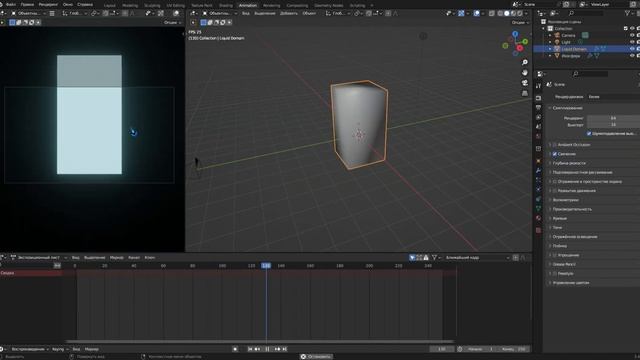Screen dimensions: 640x360
Task: Select Liquid Domain in the outliner
Action: (574, 49)
